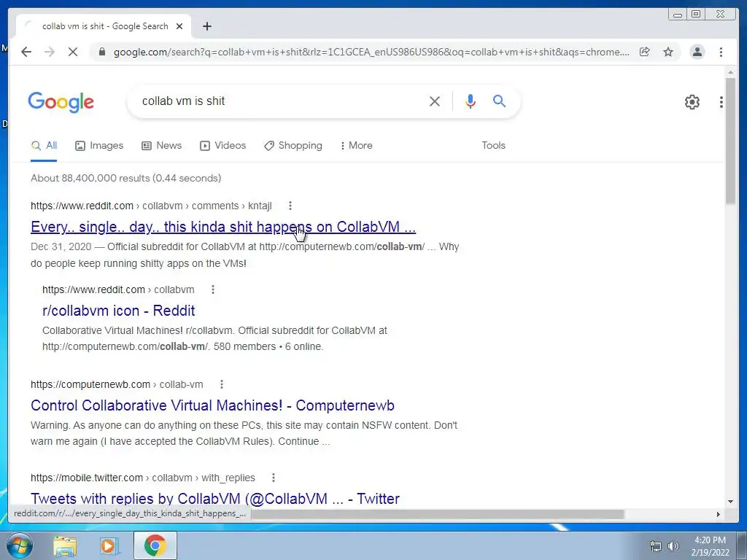747x560 pixels.
Task: Click the 'Dec 31, 2020' snippet text
Action: pos(61,246)
